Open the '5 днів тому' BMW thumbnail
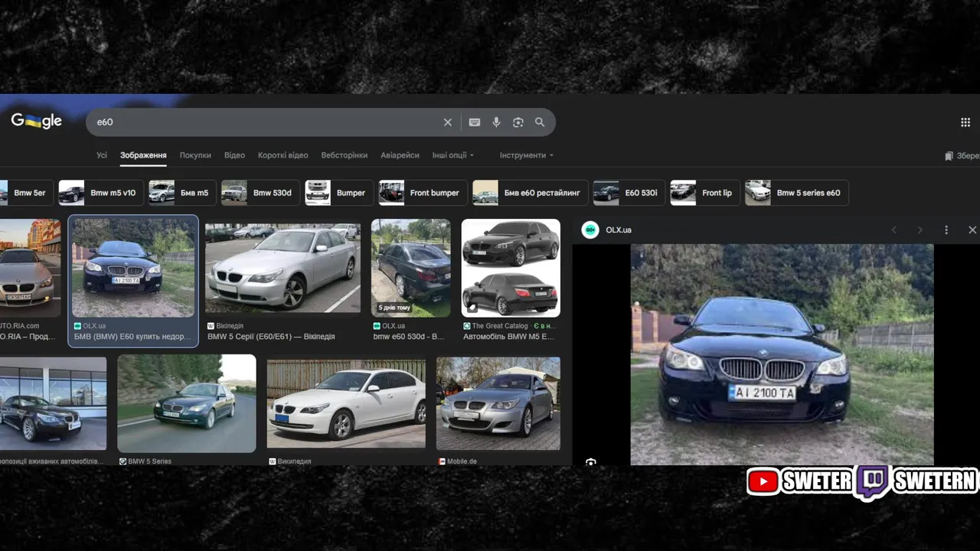Screen dimensions: 980x551 point(411,268)
